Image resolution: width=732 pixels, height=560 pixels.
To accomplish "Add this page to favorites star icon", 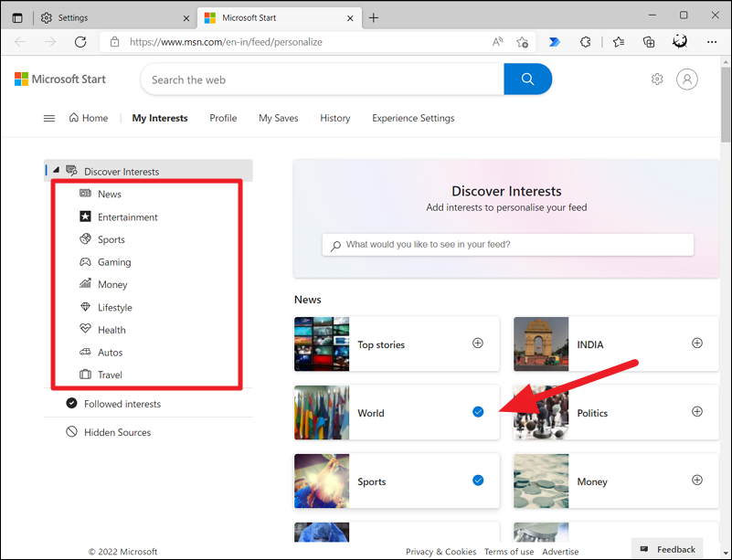I will pos(523,42).
